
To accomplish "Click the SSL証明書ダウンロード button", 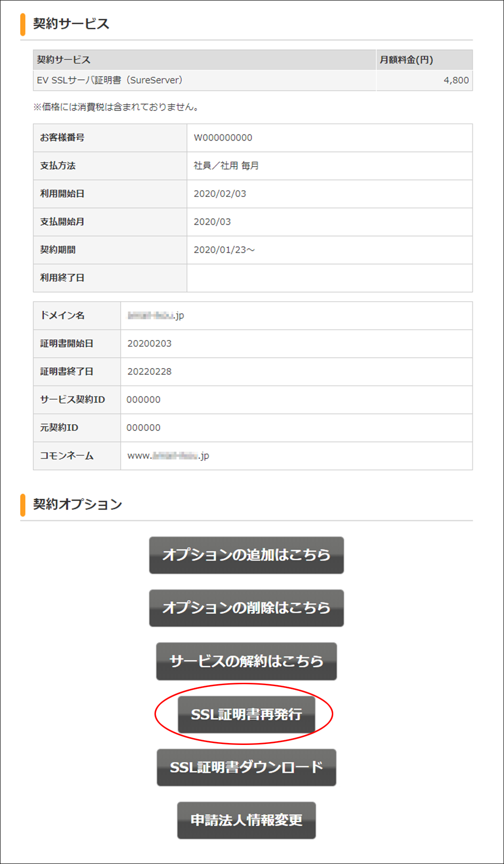I will click(246, 767).
